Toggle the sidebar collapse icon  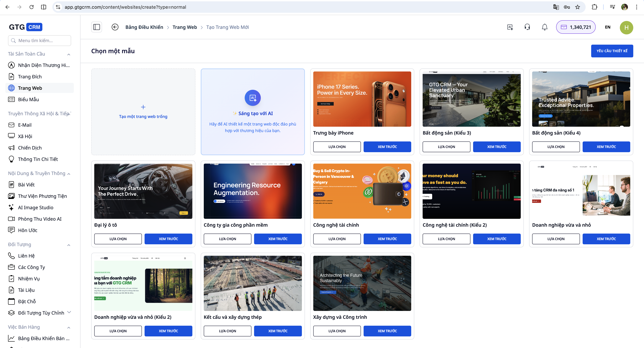pos(96,27)
